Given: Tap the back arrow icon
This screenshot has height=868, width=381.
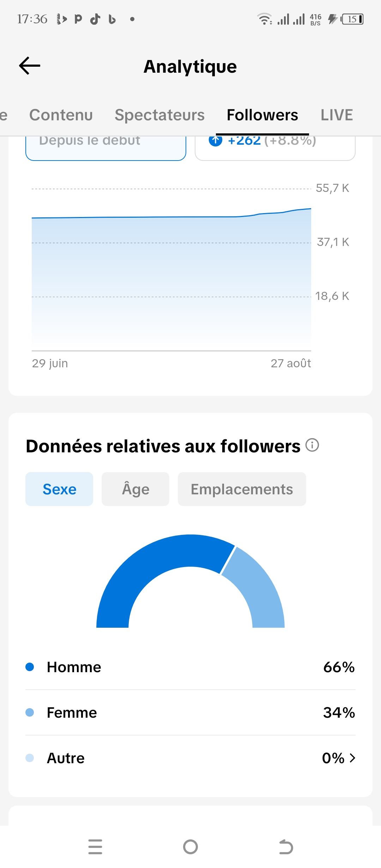Looking at the screenshot, I should pyautogui.click(x=30, y=66).
